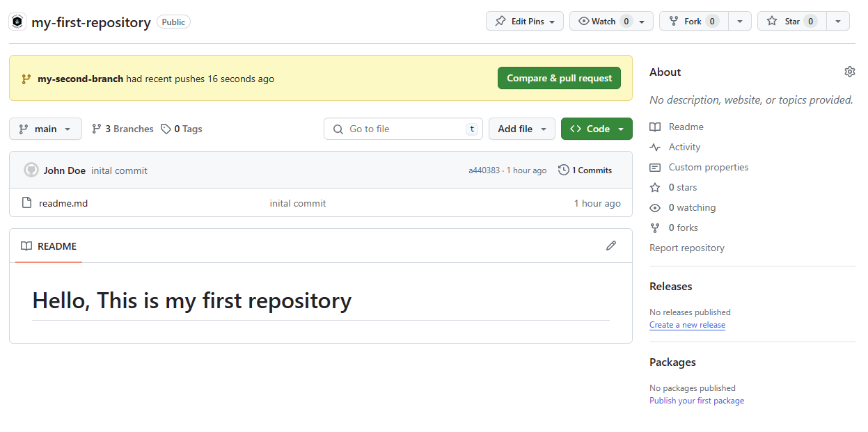
Task: Expand the Watch options dropdown arrow
Action: (642, 22)
